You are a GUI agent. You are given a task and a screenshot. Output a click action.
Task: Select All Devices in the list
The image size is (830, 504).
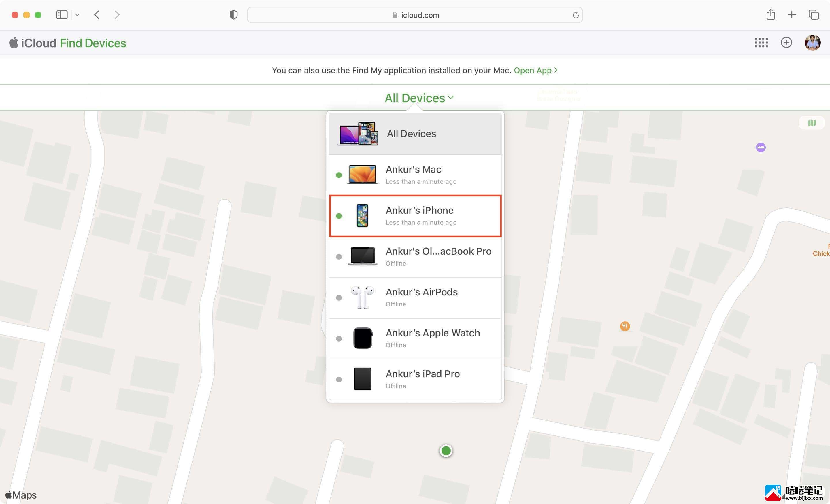415,134
